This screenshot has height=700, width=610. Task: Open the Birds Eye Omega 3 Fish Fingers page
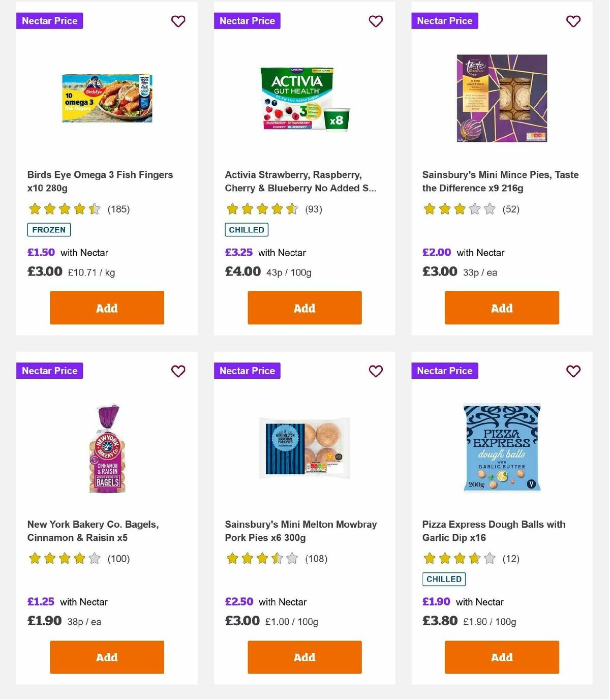[100, 181]
